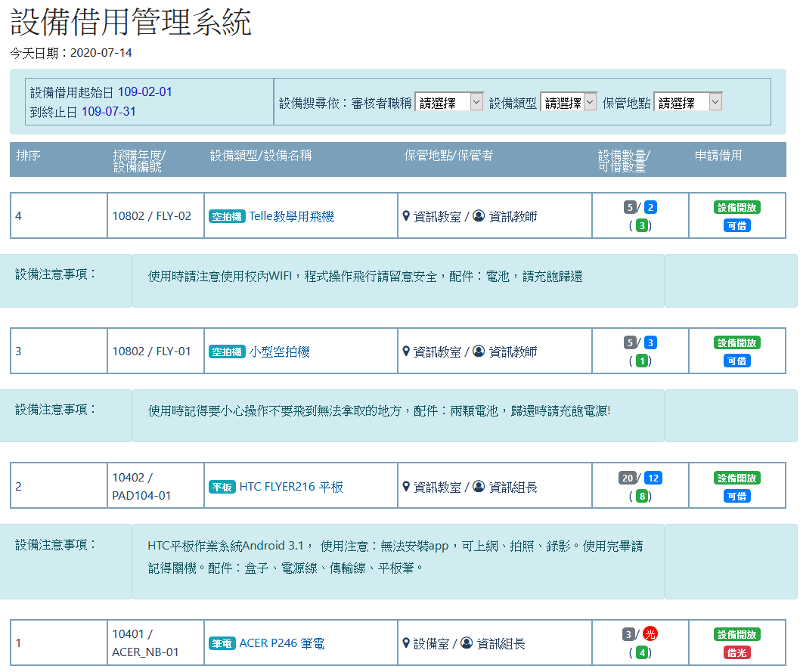Open Telle教學用飛機 equipment link
This screenshot has width=800, height=672.
tap(291, 216)
